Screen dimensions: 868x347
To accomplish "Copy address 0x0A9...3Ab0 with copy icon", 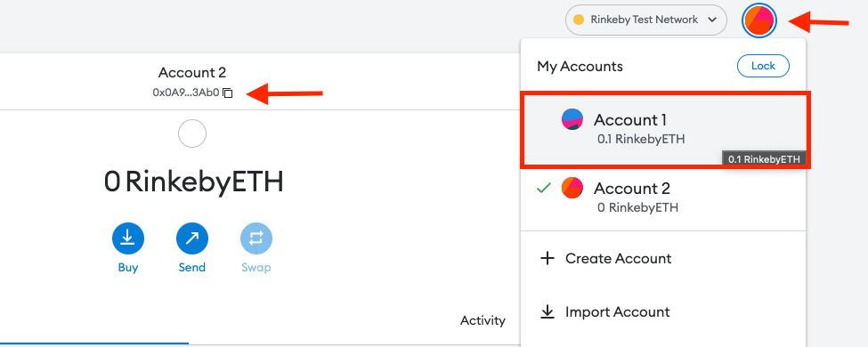I will 228,93.
